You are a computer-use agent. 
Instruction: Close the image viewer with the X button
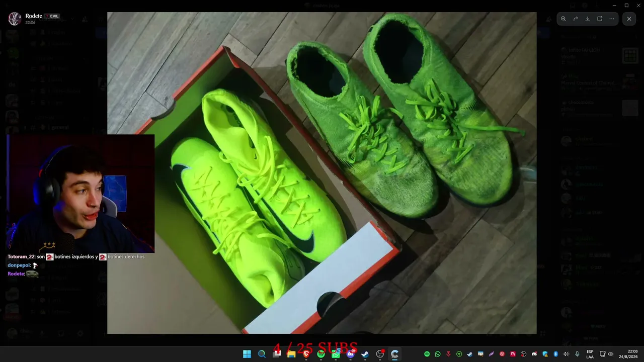point(629,19)
